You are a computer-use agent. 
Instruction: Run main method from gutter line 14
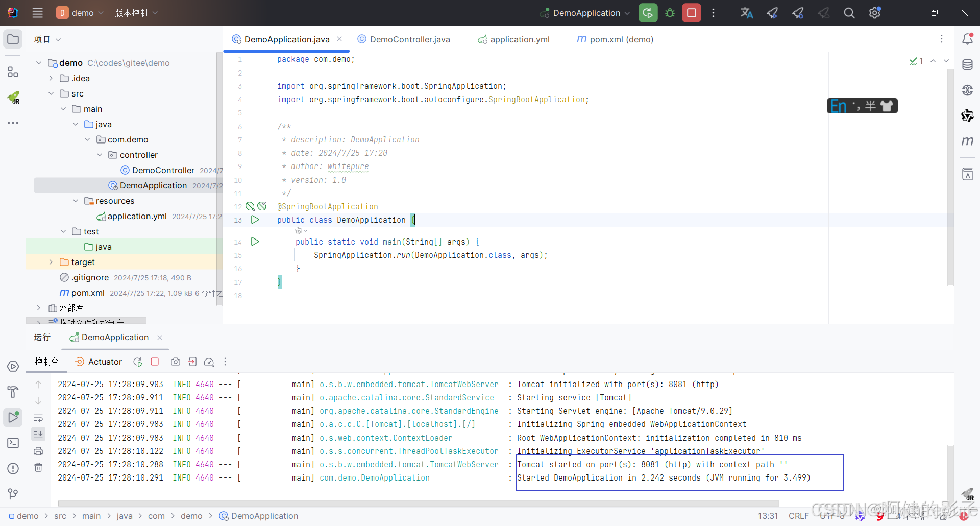255,242
